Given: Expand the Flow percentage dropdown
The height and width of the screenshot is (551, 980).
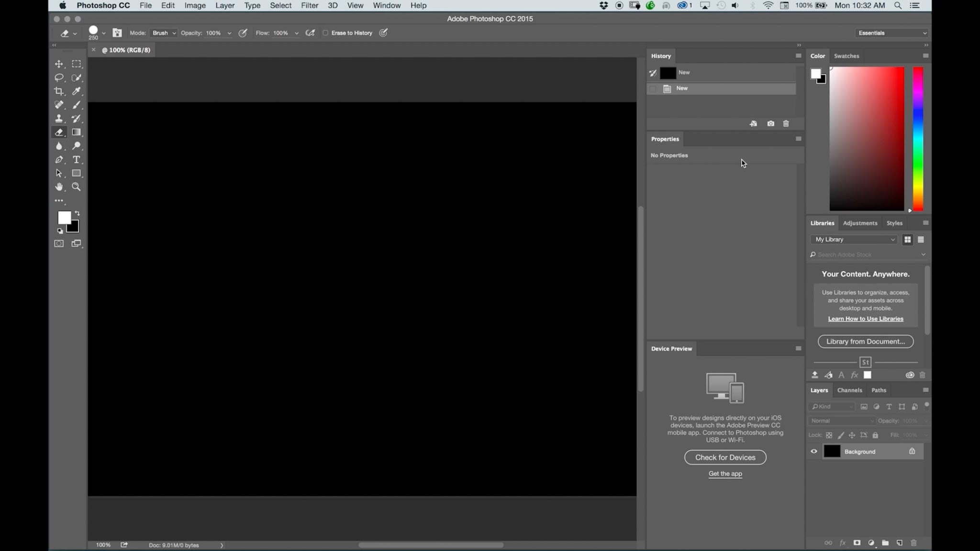Looking at the screenshot, I should (x=297, y=33).
